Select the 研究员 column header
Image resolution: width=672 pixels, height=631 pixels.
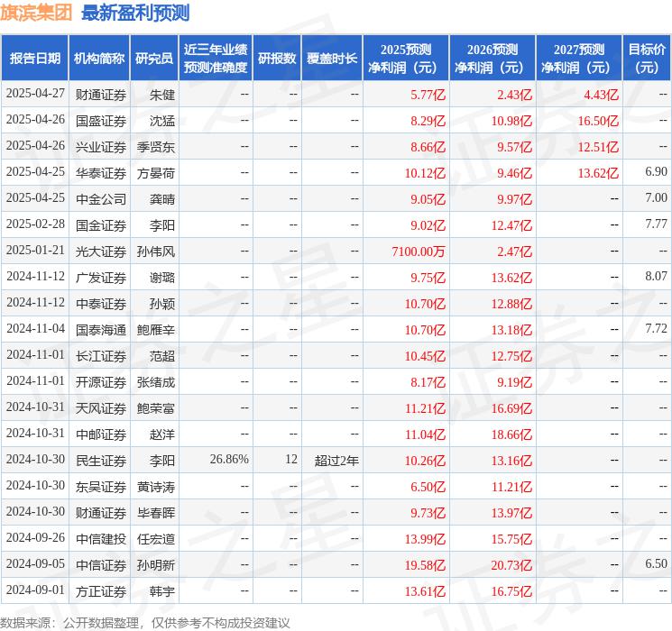[x=154, y=58]
